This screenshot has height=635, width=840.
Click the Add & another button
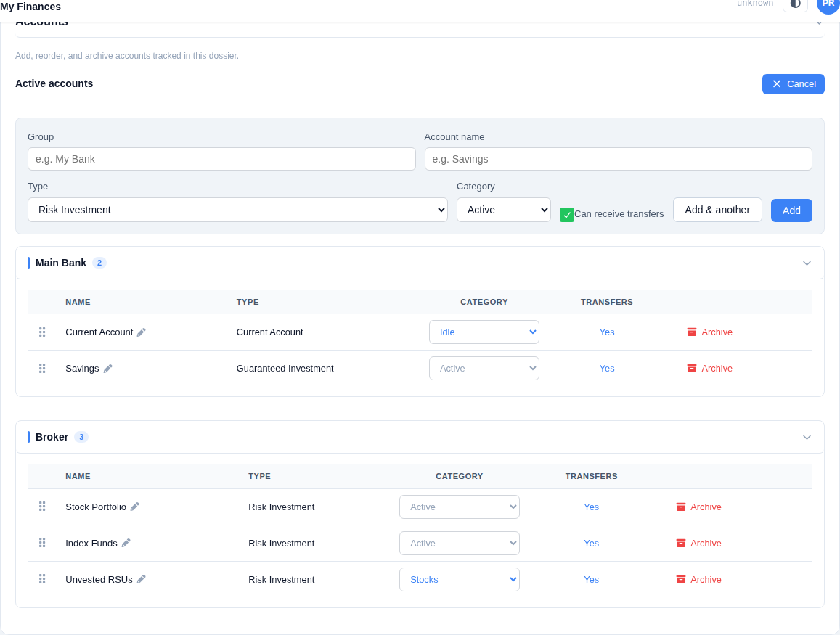point(717,210)
